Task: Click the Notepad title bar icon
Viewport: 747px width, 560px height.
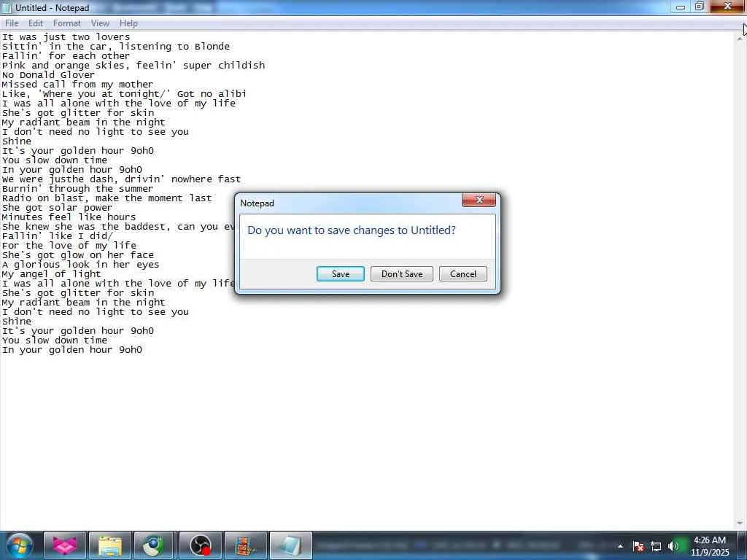Action: click(x=7, y=7)
